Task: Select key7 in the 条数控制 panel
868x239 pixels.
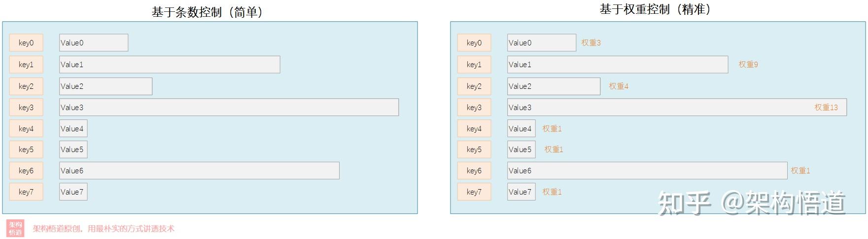Action: pyautogui.click(x=26, y=192)
